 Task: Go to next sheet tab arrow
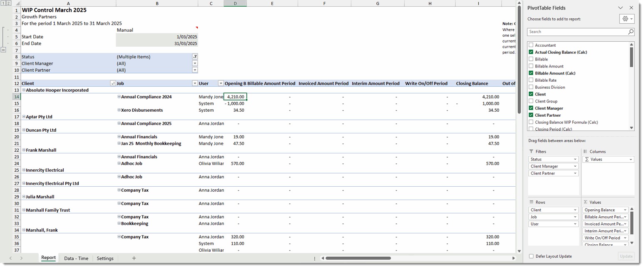point(21,258)
